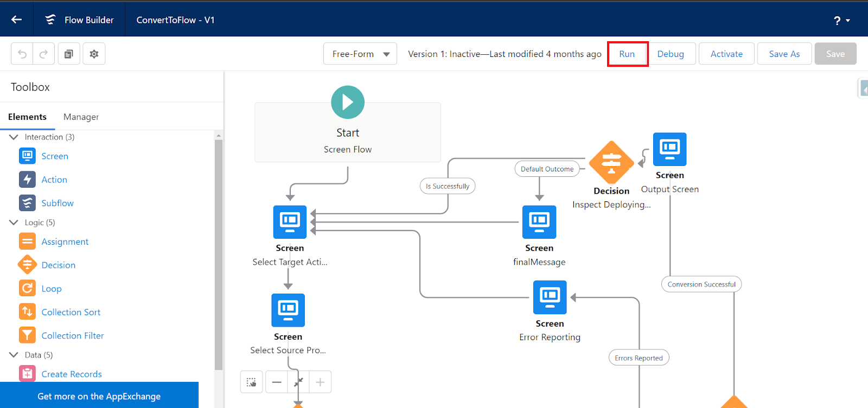The height and width of the screenshot is (408, 868).
Task: Toggle the canvas selection mode button
Action: (252, 382)
